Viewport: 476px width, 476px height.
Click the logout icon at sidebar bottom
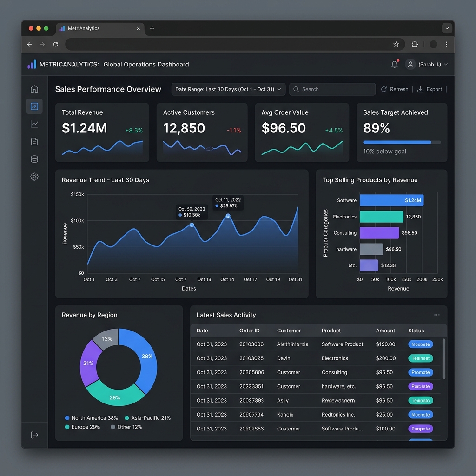[x=34, y=435]
